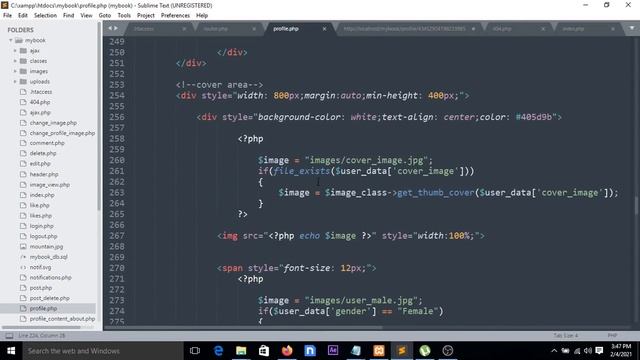Close the profile.php tab

pos(324,29)
